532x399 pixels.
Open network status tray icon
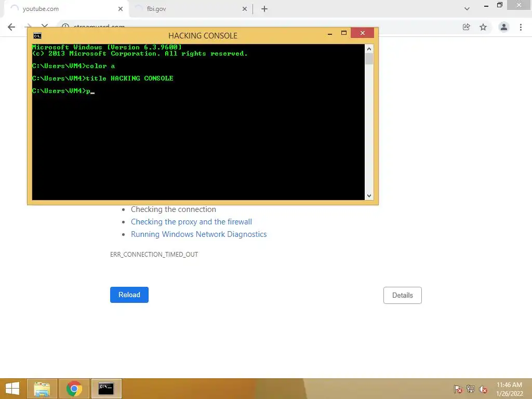click(471, 389)
